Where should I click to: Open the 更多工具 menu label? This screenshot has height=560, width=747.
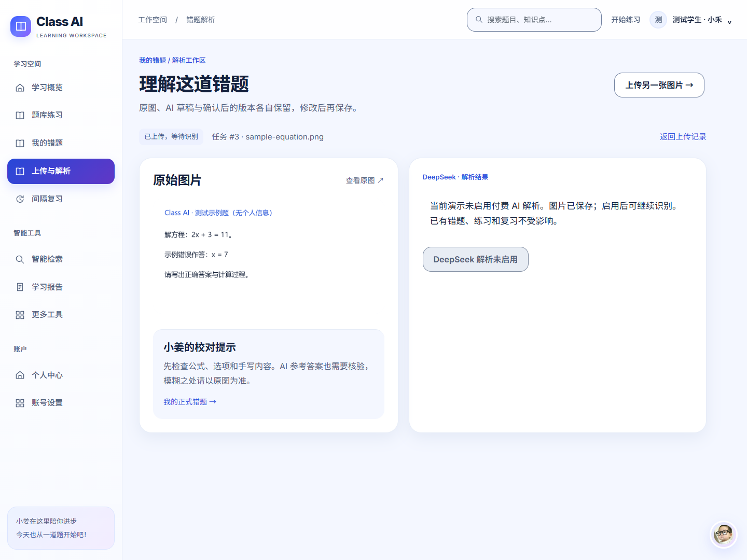(x=47, y=315)
